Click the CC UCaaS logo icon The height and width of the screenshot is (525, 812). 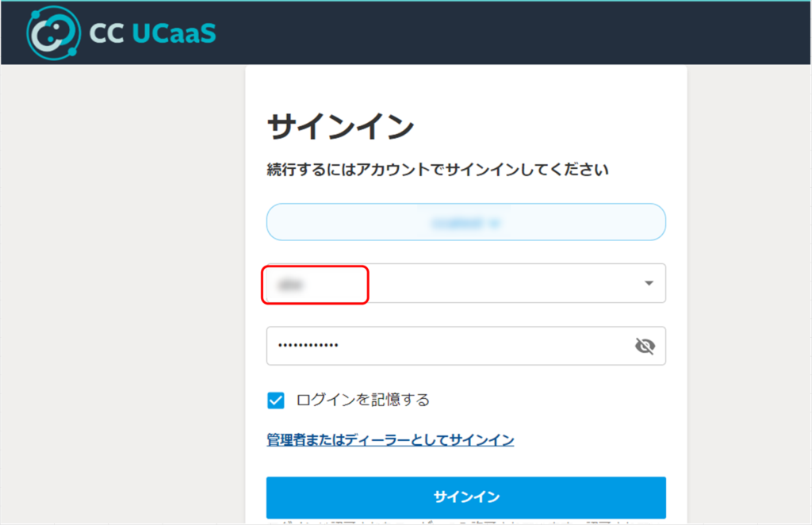pos(53,33)
